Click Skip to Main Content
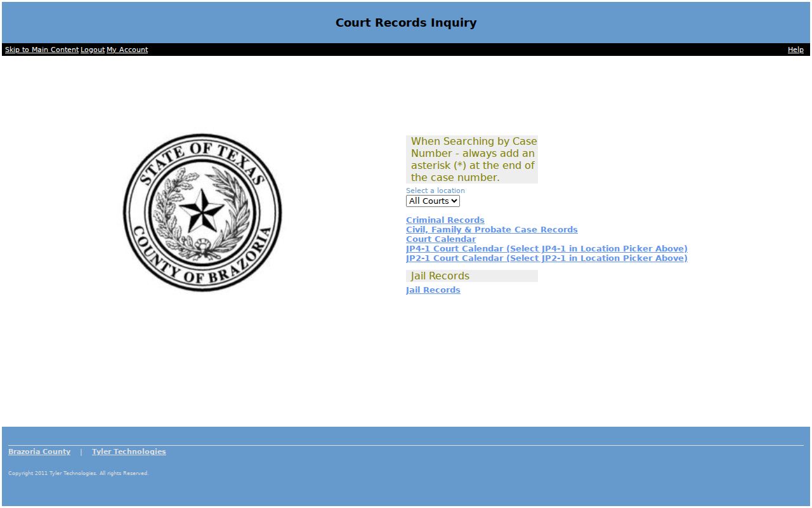812x508 pixels. (42, 50)
